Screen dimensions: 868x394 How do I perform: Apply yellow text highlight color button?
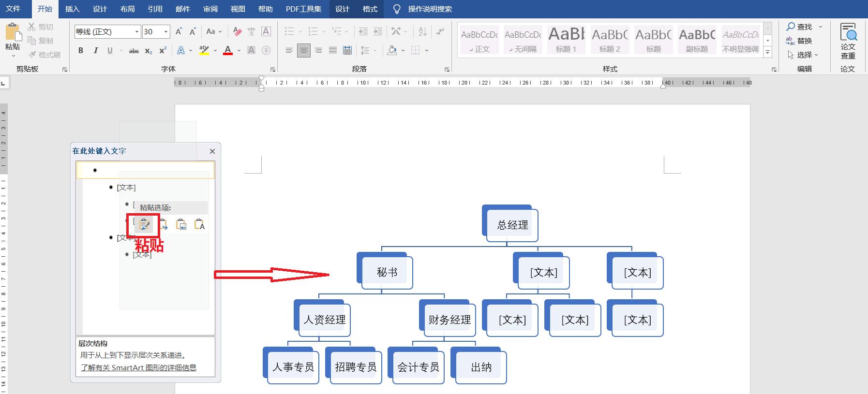pos(204,50)
